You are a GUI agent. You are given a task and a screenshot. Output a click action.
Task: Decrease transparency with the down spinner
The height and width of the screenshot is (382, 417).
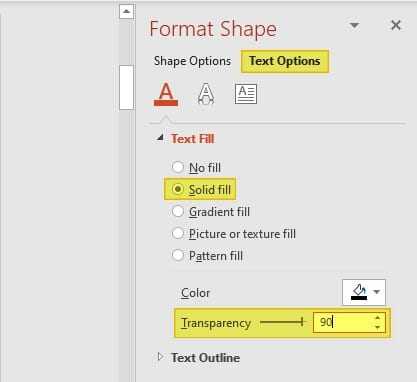click(x=377, y=327)
